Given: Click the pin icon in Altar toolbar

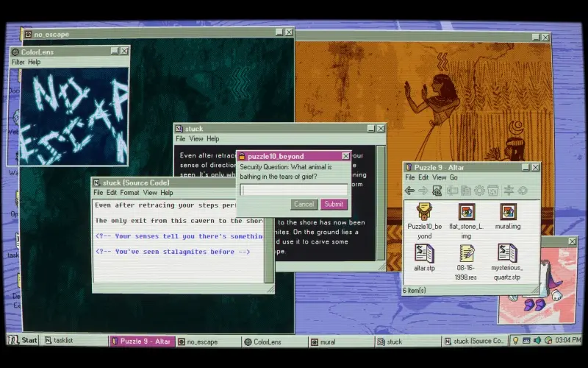Looking at the screenshot, I should click(509, 191).
